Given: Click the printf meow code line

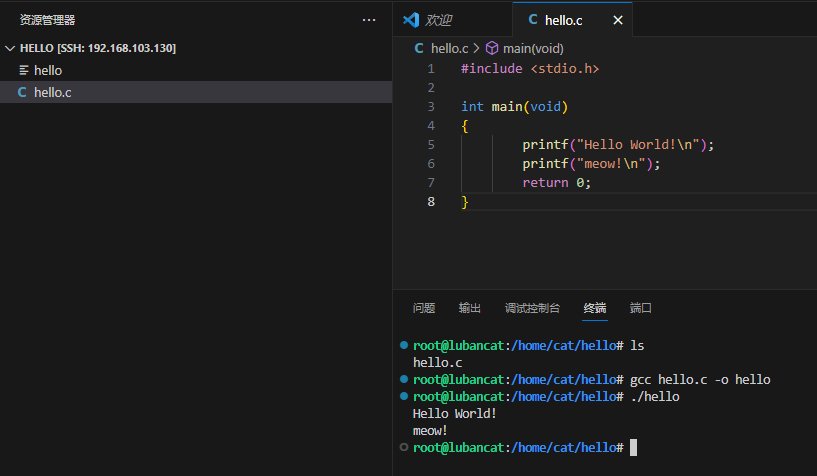Looking at the screenshot, I should (x=591, y=164).
